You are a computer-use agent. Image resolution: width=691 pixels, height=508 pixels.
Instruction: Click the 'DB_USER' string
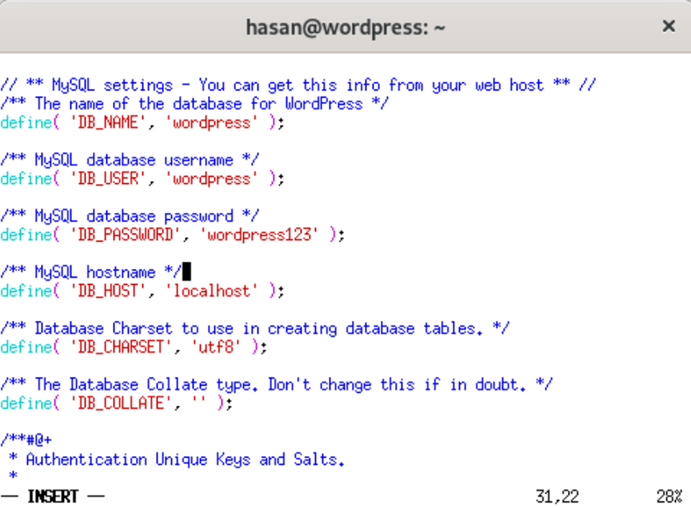click(108, 178)
